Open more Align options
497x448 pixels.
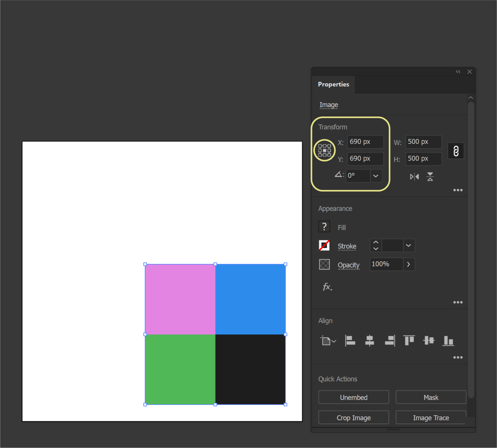click(x=458, y=358)
